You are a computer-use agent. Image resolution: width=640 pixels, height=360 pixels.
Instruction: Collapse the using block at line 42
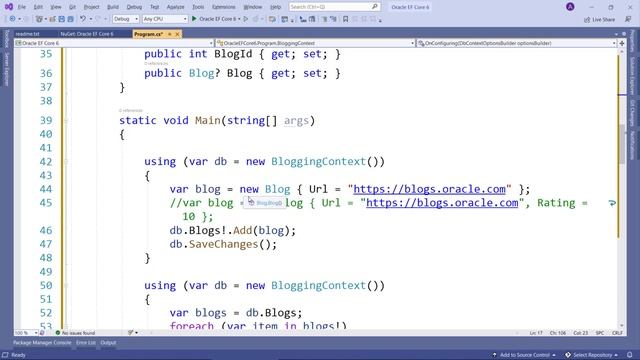[66, 162]
